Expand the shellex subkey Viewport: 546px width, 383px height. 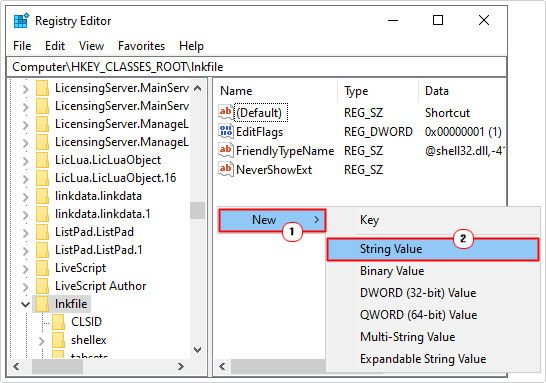pyautogui.click(x=41, y=341)
